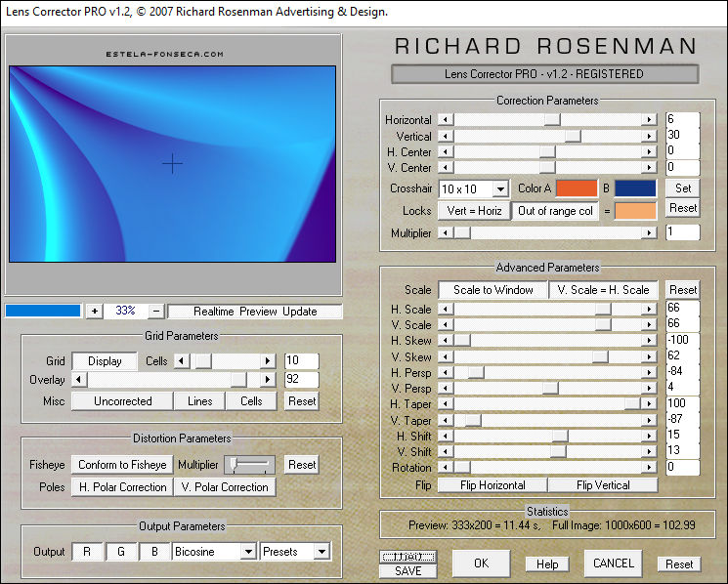The image size is (728, 584).
Task: Click the Horizontal value field showing 6
Action: tap(682, 119)
